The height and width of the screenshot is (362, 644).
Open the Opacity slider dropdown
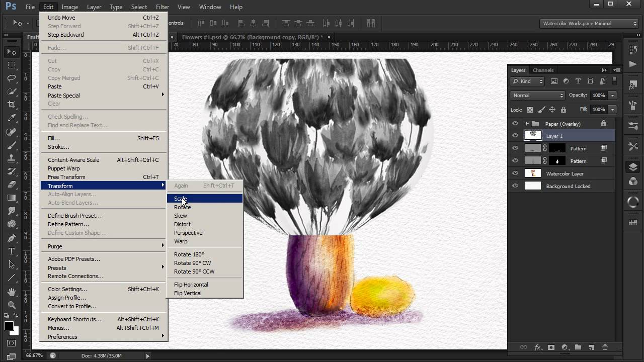(x=612, y=96)
